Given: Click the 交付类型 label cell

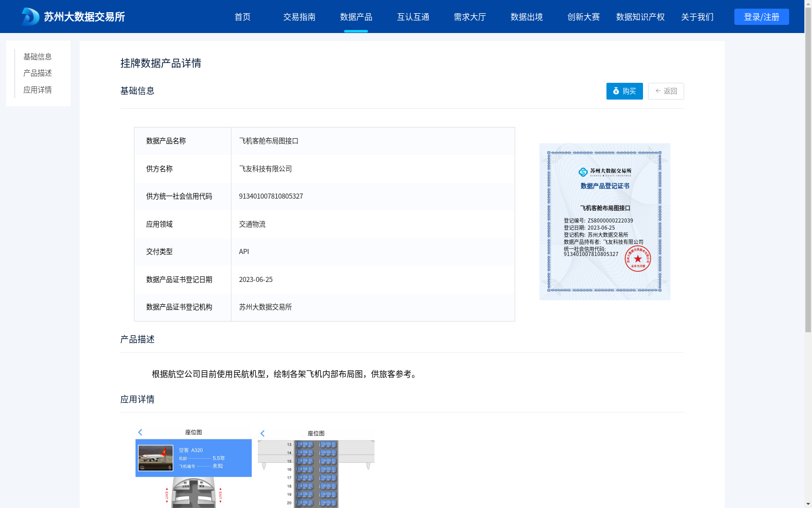Looking at the screenshot, I should coord(183,252).
